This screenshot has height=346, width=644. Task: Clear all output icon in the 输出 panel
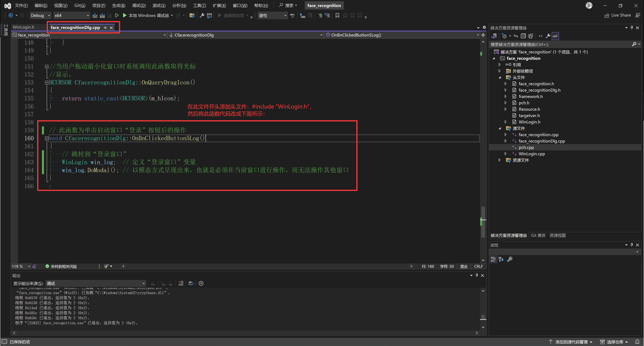point(181,283)
